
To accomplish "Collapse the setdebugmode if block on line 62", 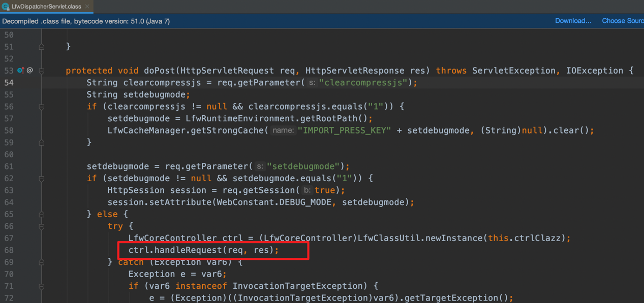I will pos(42,179).
